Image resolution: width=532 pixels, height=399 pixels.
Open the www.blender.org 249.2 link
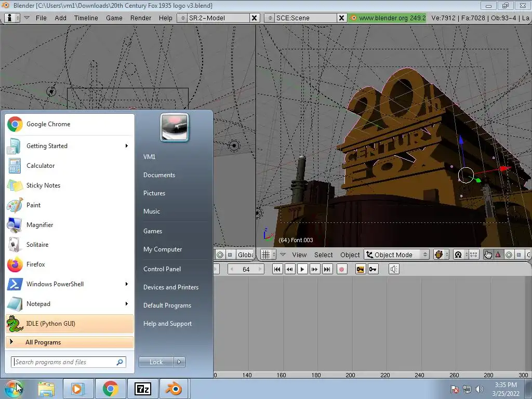tap(388, 18)
